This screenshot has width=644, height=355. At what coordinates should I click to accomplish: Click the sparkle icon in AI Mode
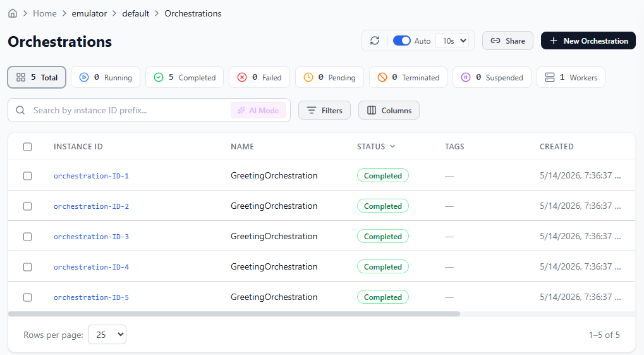(241, 110)
